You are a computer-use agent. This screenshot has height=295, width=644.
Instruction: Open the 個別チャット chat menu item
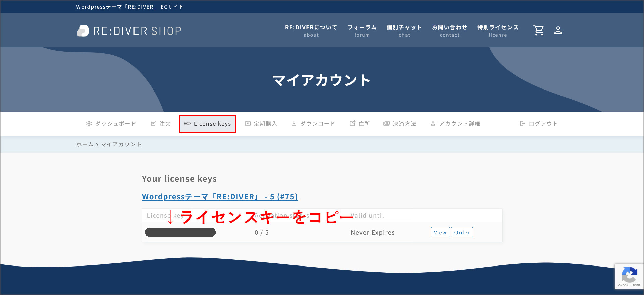coord(404,31)
